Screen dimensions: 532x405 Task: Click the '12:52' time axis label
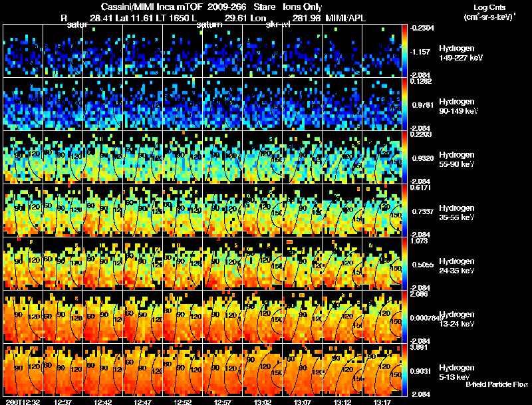tap(182, 402)
